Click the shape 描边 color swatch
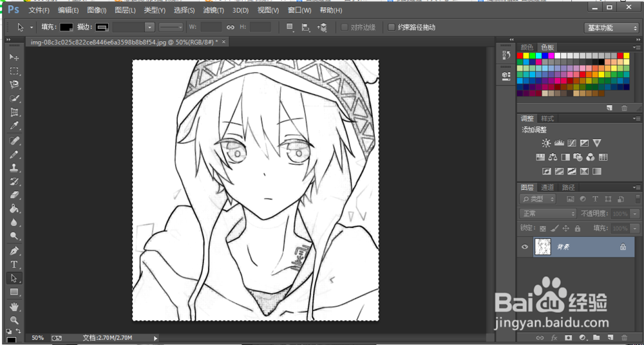The image size is (644, 345). [x=102, y=27]
